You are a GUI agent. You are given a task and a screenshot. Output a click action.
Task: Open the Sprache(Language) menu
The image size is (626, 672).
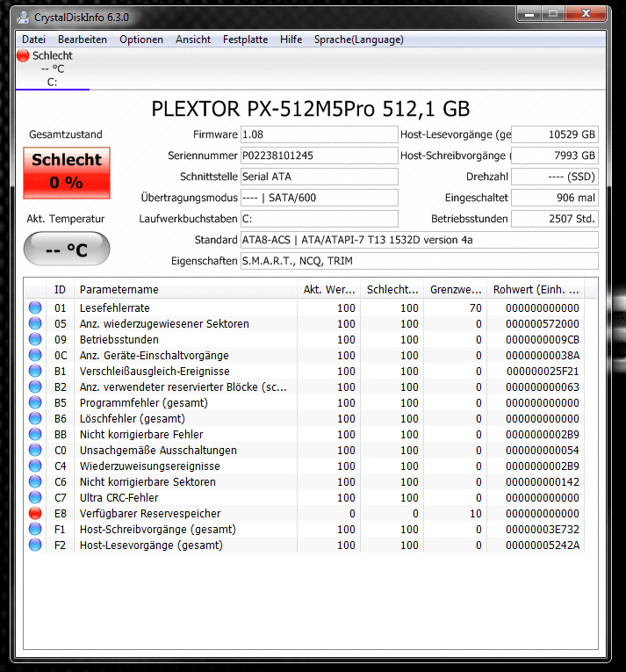[358, 40]
